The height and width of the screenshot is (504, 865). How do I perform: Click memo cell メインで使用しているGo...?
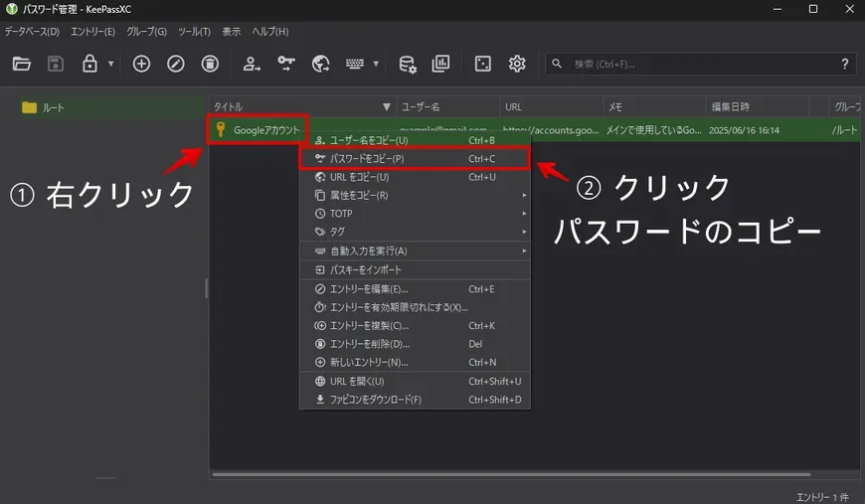tap(653, 130)
